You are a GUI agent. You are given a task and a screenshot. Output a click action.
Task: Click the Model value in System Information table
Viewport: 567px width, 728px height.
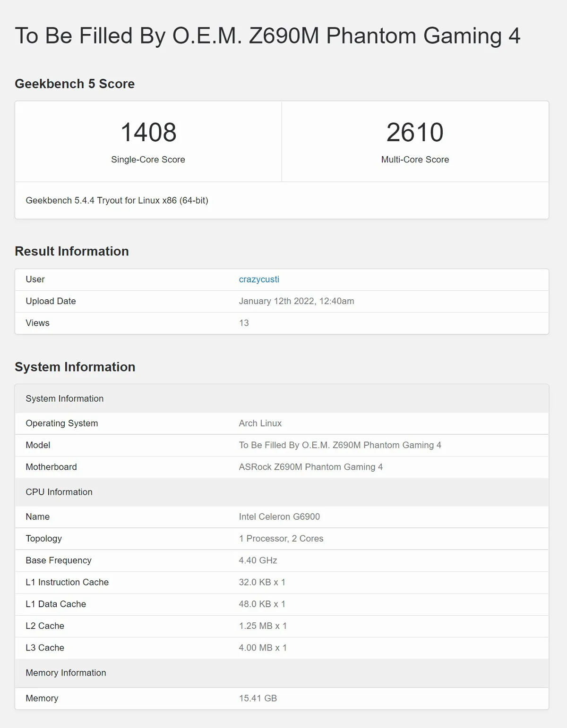[340, 445]
